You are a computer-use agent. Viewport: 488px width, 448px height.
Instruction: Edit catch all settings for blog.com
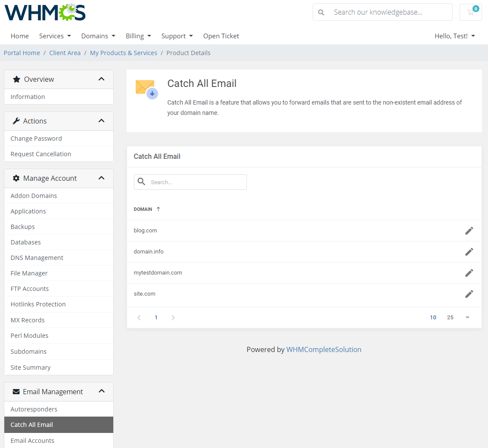click(x=469, y=230)
